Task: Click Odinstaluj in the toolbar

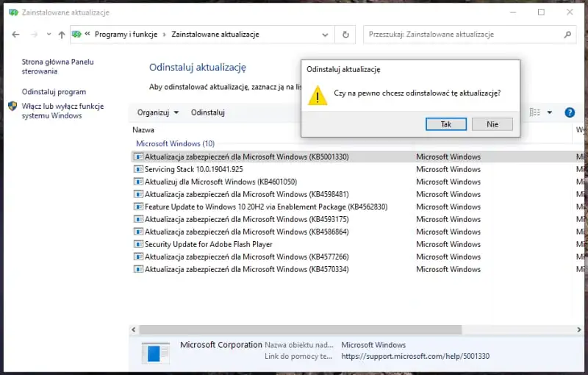Action: click(207, 113)
